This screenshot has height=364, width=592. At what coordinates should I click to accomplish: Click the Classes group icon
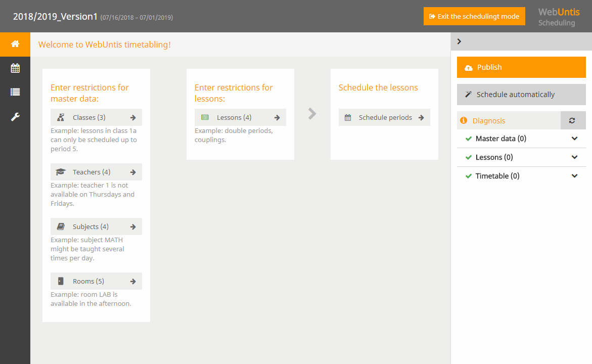click(61, 117)
